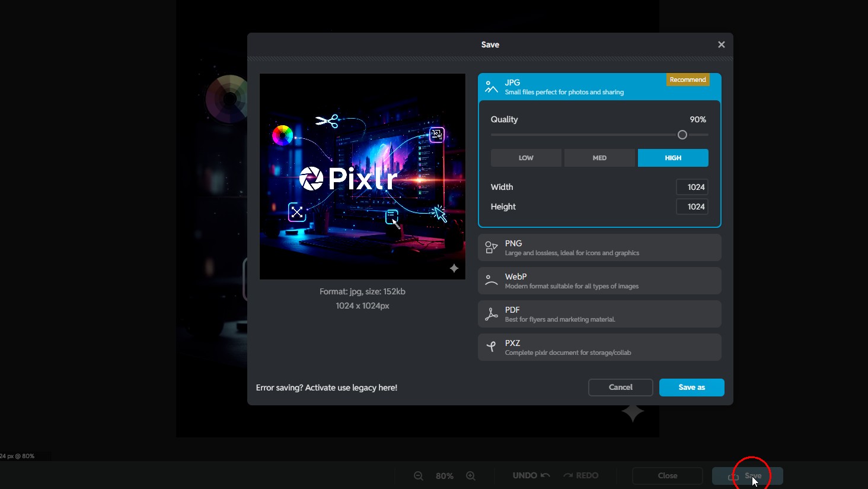Choose the PXZ document format
This screenshot has height=489, width=868.
coord(599,347)
